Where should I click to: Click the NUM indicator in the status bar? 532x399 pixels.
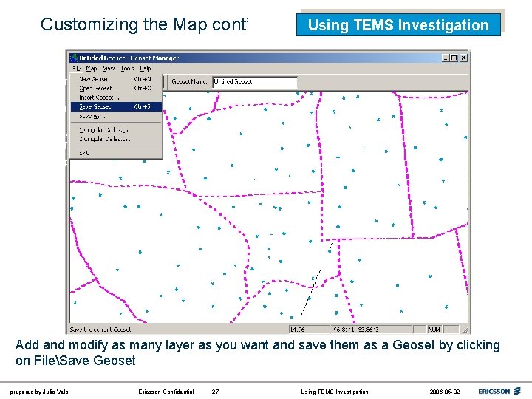click(434, 330)
